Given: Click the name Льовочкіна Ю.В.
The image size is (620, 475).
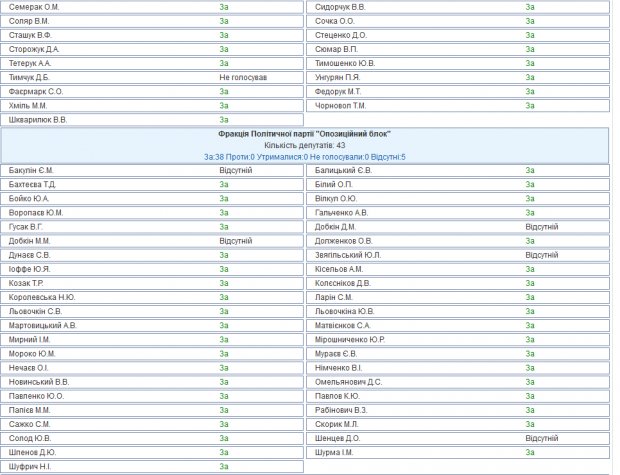Looking at the screenshot, I should (345, 311).
